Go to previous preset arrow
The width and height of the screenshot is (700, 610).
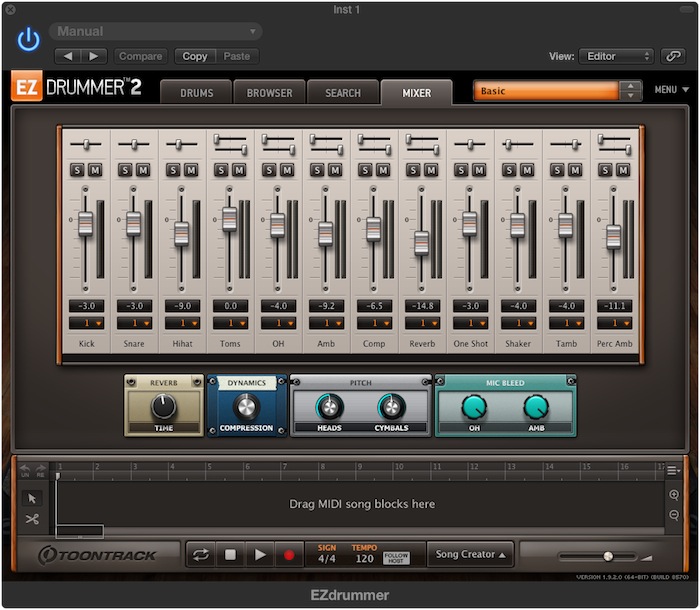68,56
